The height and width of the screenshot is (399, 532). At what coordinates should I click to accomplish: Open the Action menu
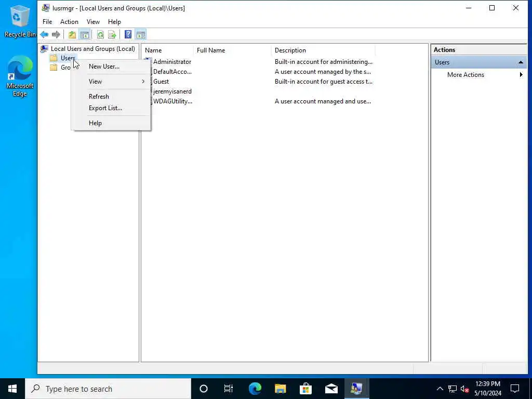[69, 22]
